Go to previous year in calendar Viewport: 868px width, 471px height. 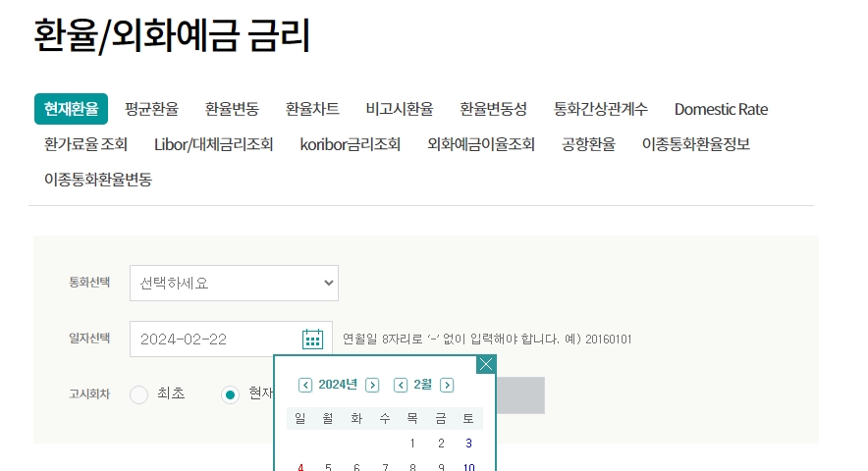tap(305, 385)
